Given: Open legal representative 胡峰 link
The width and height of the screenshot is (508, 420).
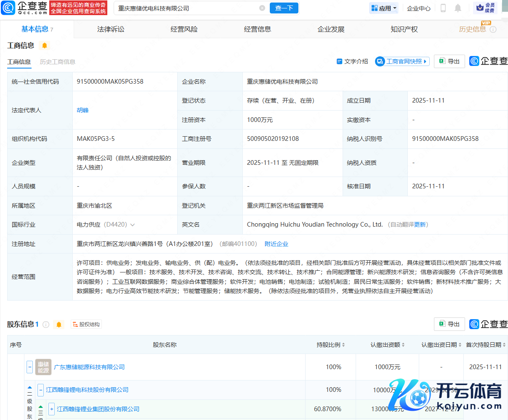Looking at the screenshot, I should [x=82, y=110].
